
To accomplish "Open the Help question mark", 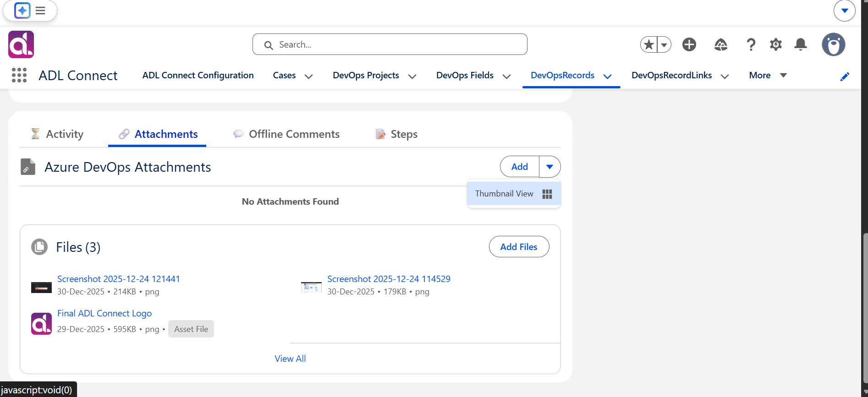I will click(751, 44).
